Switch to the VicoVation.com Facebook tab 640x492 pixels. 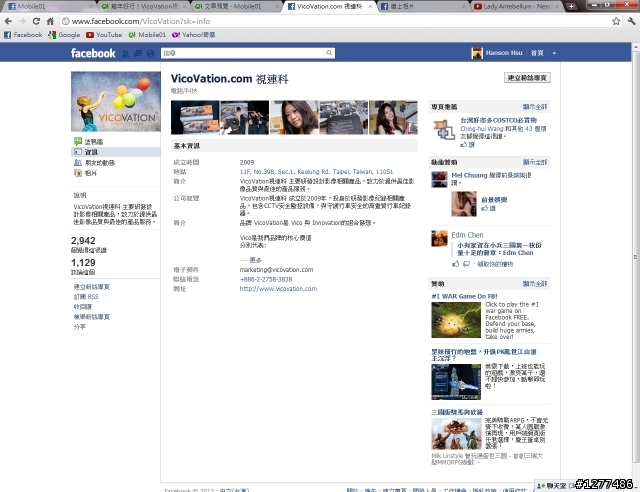[x=329, y=6]
